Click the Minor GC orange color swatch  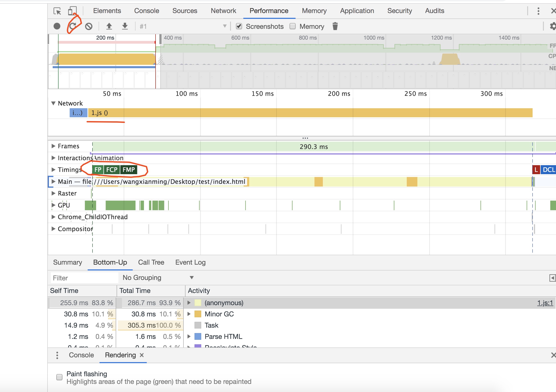pyautogui.click(x=198, y=314)
